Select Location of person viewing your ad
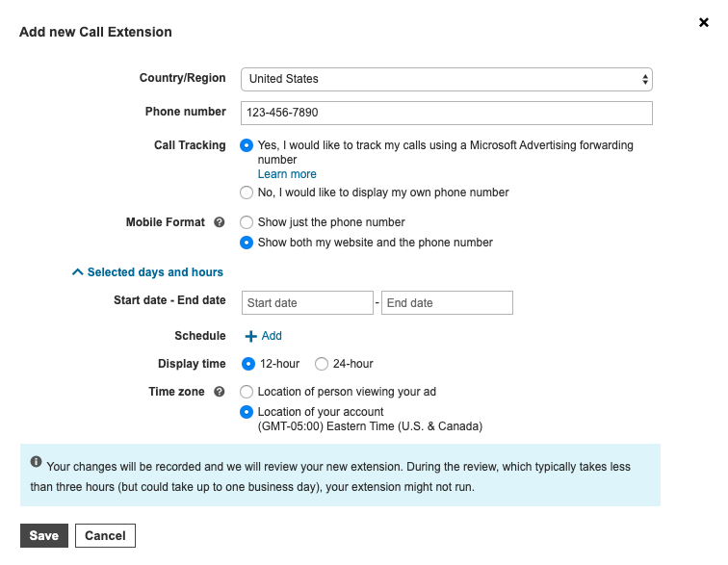The width and height of the screenshot is (728, 565). 247,392
